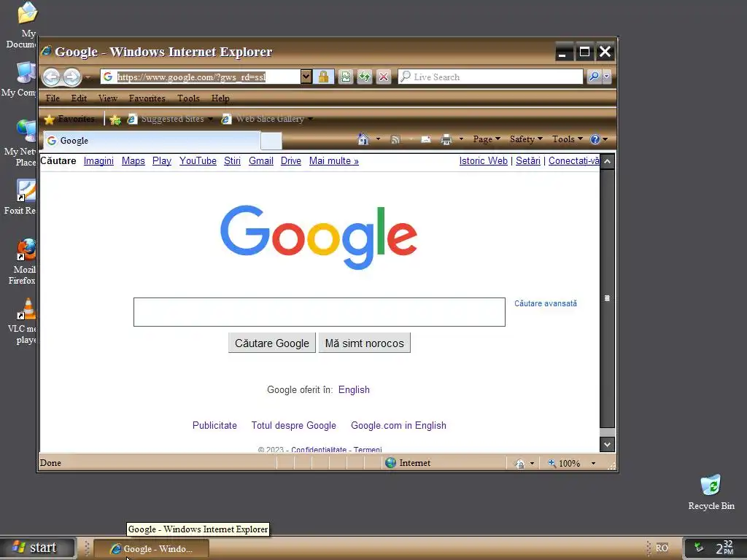Open the Favorites menu in menu bar
This screenshot has height=560, width=747.
[x=147, y=98]
